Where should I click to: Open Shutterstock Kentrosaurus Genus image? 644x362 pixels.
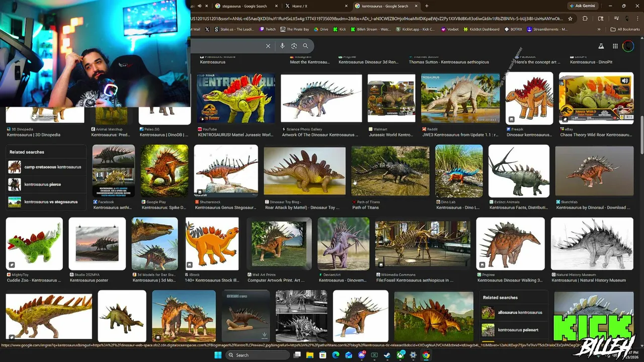(x=226, y=171)
